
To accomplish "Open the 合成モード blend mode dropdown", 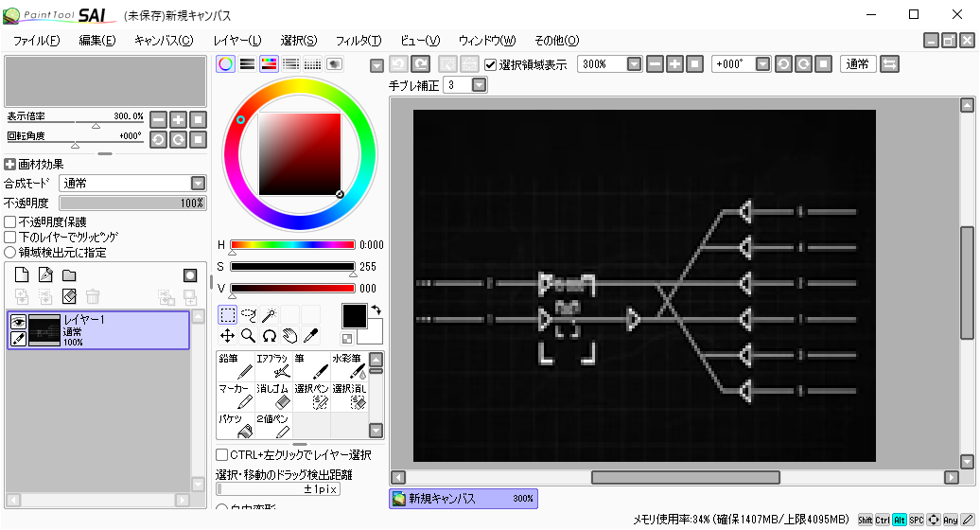I will tap(198, 183).
